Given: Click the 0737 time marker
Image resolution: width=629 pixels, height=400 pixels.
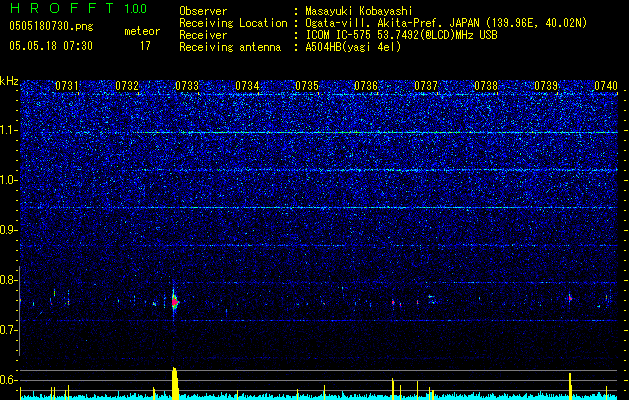Looking at the screenshot, I should pyautogui.click(x=426, y=85).
